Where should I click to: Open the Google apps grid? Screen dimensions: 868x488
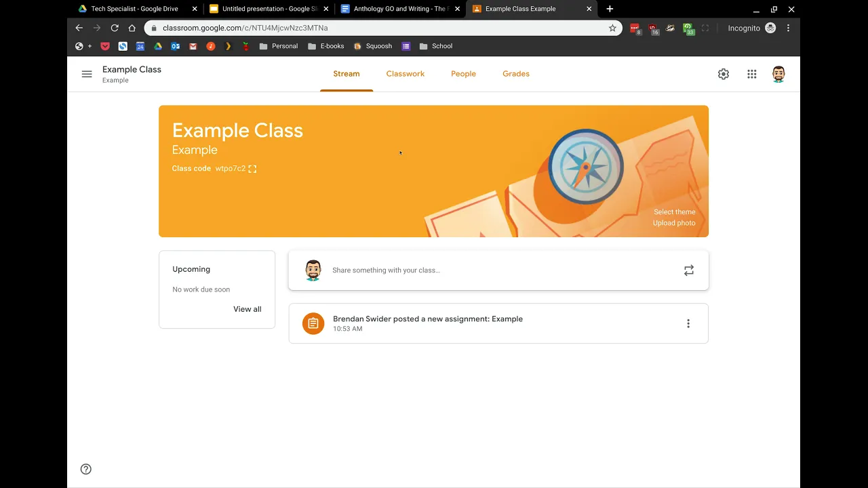tap(752, 74)
